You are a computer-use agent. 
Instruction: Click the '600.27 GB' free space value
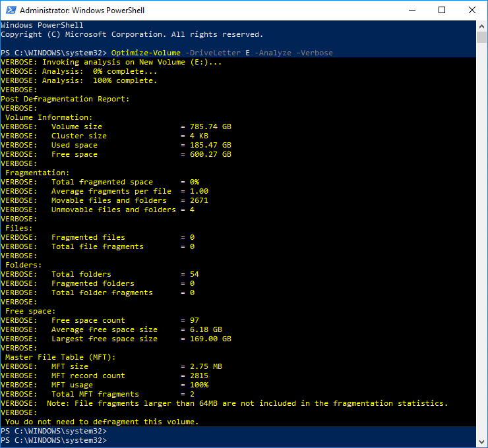point(211,154)
